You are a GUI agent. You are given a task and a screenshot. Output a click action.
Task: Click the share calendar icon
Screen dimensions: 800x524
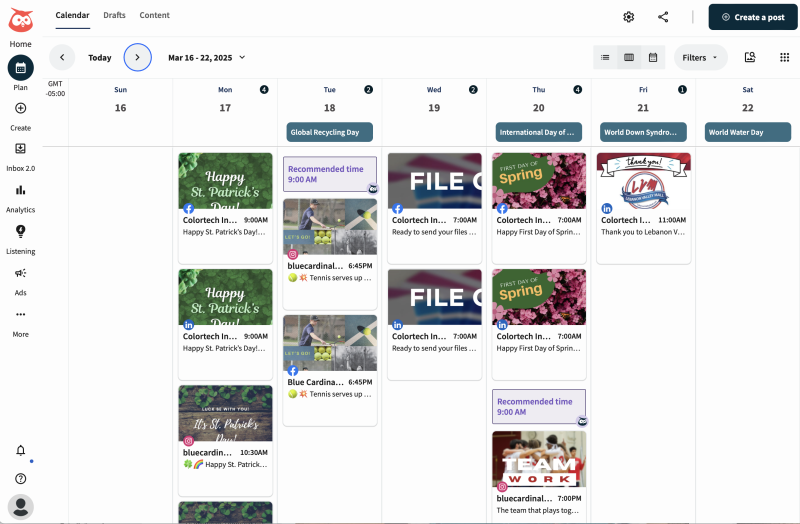663,17
